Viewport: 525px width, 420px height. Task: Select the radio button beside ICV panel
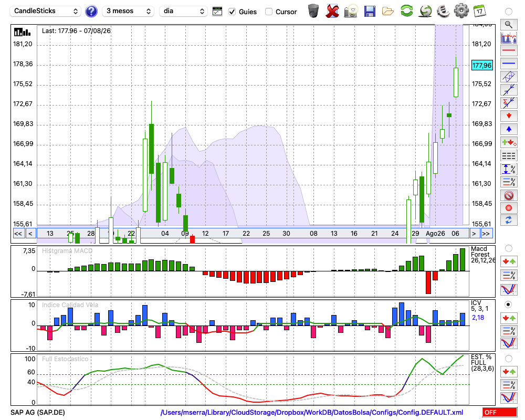tap(508, 304)
